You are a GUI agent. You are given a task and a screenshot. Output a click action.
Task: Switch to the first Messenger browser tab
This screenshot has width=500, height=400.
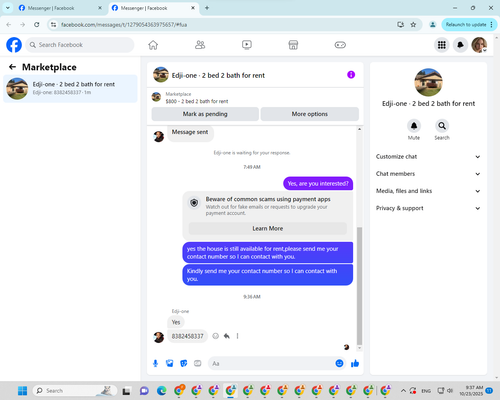click(x=59, y=8)
